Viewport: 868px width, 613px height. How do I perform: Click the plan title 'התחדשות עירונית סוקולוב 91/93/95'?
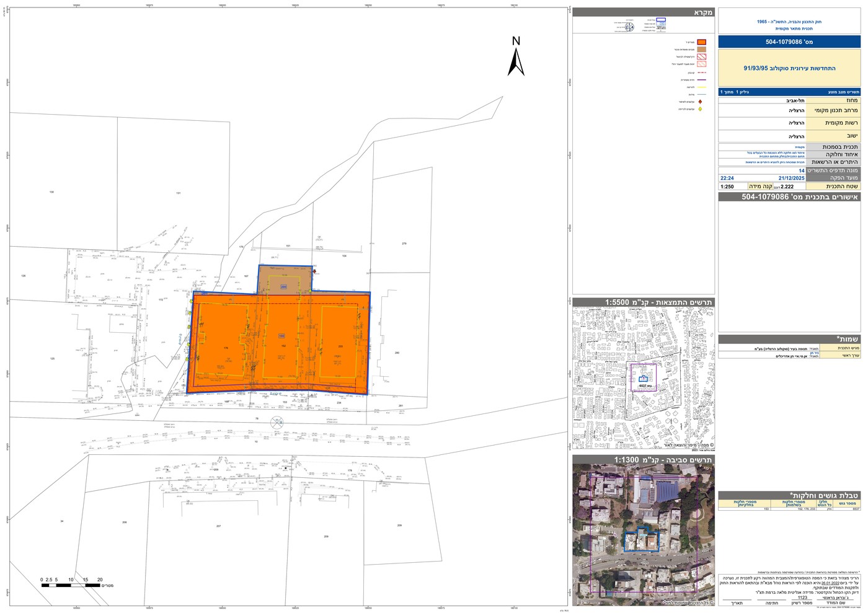coord(789,68)
